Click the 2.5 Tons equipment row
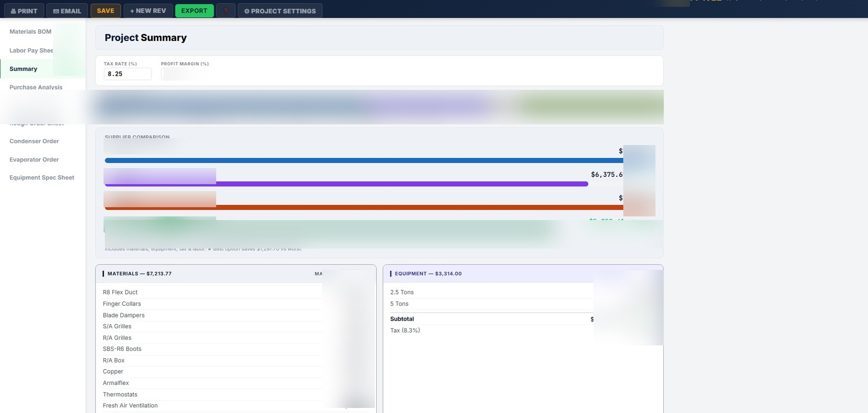 523,292
